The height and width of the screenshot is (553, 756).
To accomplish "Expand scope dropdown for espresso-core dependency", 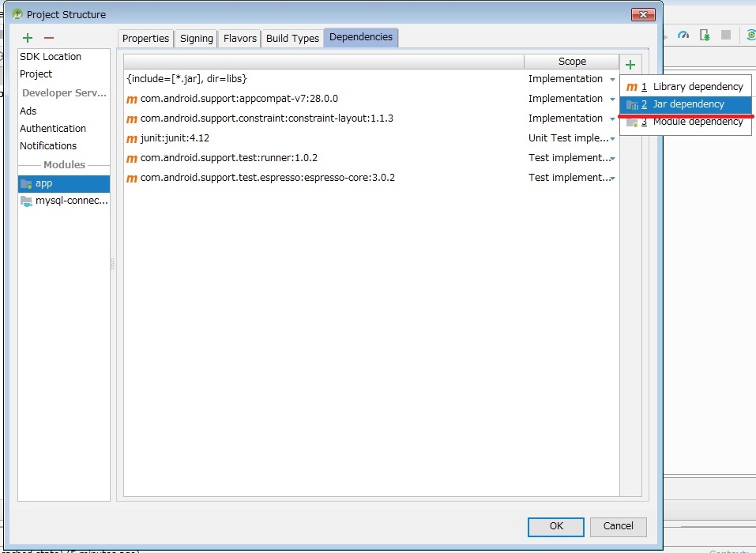I will pos(612,179).
